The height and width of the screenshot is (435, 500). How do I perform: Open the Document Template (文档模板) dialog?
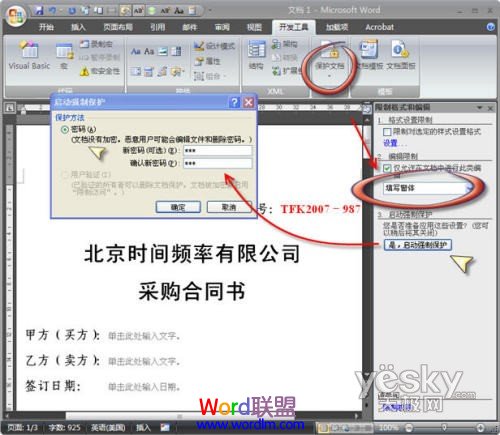tap(369, 55)
